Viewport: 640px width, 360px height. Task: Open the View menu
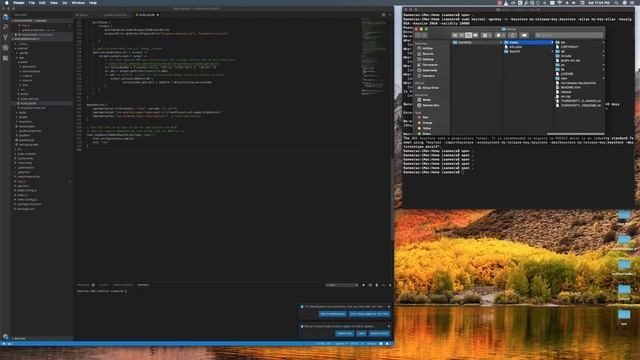click(53, 3)
